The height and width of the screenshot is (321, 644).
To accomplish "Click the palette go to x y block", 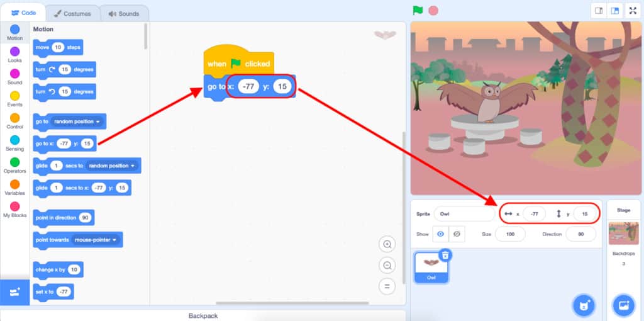I will (65, 144).
